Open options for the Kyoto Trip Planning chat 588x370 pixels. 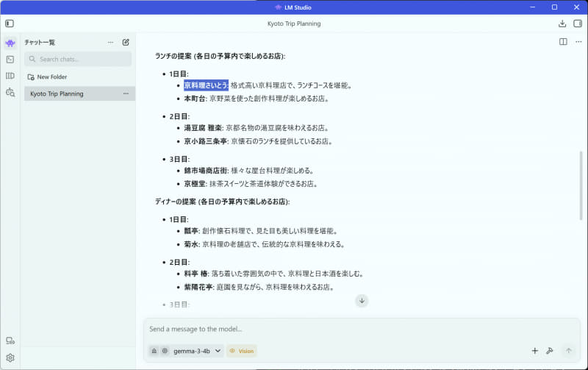point(126,93)
